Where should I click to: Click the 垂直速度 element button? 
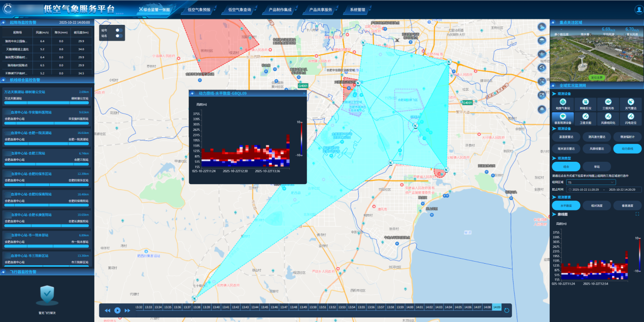click(x=627, y=205)
